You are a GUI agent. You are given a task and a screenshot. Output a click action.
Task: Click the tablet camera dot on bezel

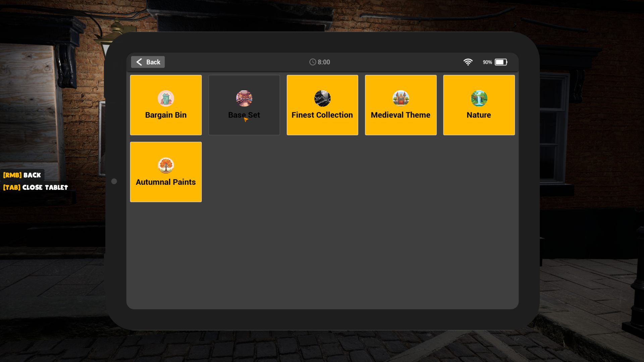pyautogui.click(x=114, y=181)
